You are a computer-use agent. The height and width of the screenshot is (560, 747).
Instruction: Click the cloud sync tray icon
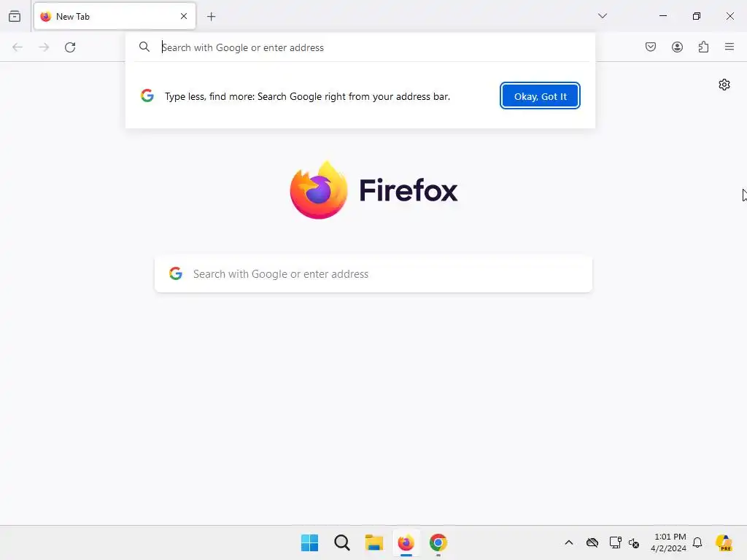tap(592, 542)
